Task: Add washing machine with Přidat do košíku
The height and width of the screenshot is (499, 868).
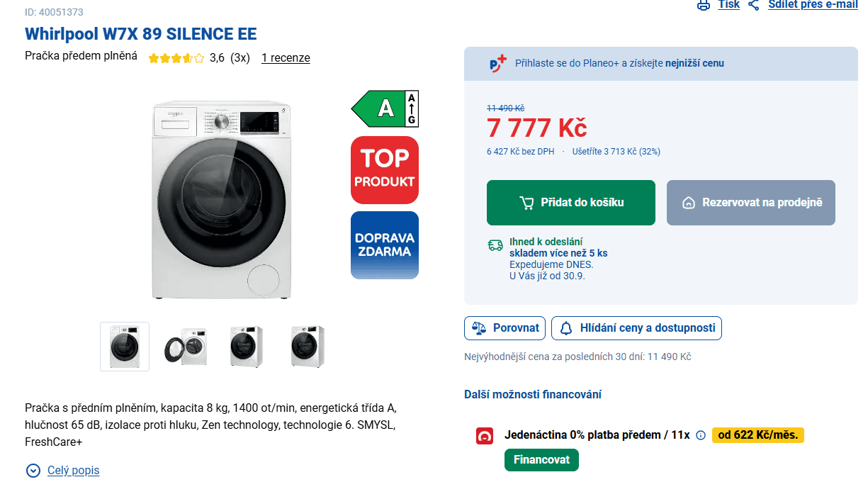Action: [x=570, y=203]
